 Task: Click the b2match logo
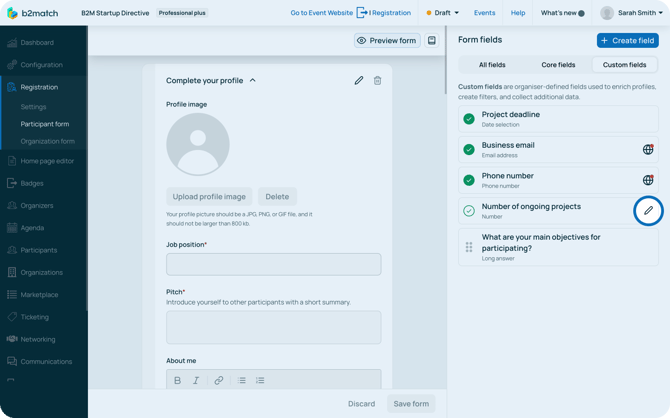coord(32,13)
